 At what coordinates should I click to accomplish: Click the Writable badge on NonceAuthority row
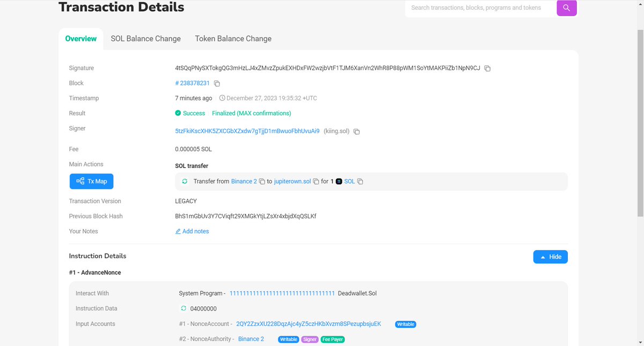(289, 340)
